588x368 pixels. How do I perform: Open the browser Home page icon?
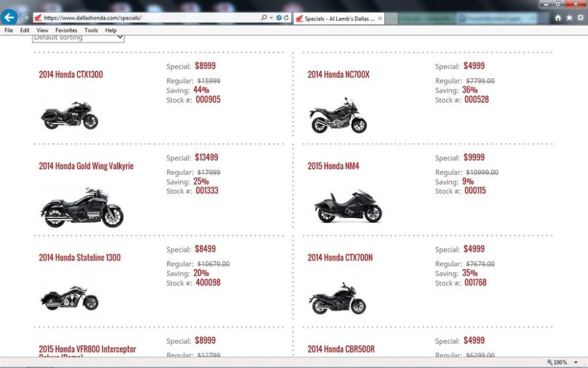coord(558,18)
